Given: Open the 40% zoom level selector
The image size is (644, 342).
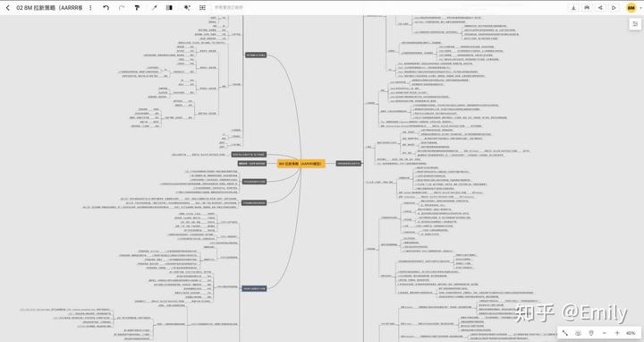Looking at the screenshot, I should [631, 333].
